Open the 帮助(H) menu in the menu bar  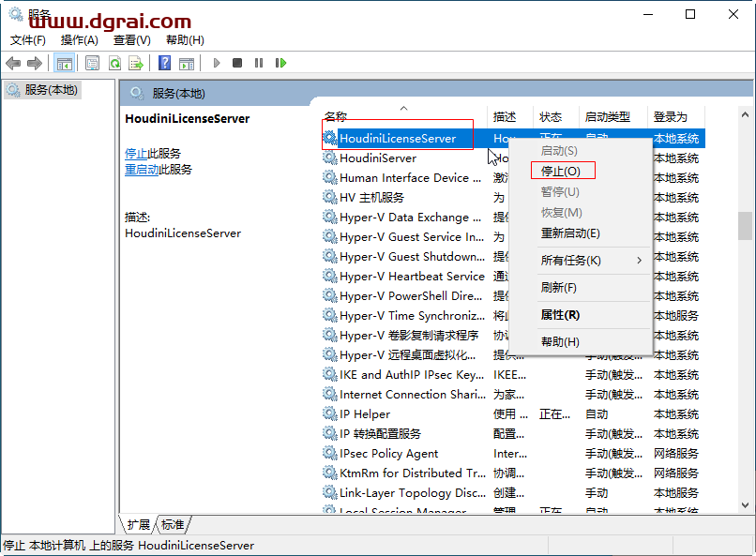point(185,40)
